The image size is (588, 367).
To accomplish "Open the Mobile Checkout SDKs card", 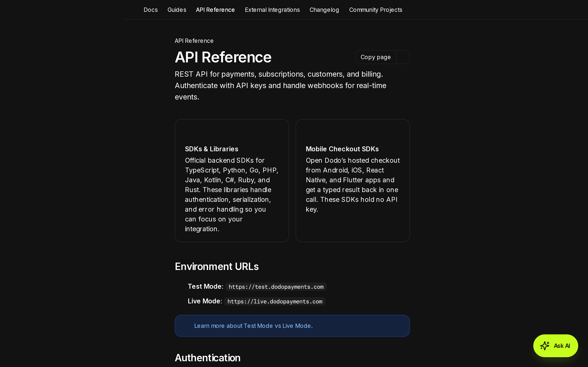I will pos(353,180).
